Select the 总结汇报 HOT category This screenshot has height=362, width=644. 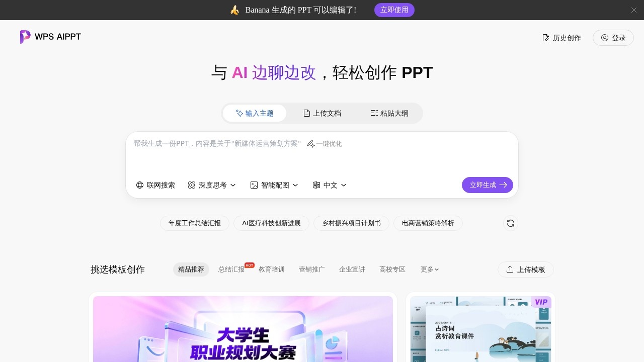[231, 269]
